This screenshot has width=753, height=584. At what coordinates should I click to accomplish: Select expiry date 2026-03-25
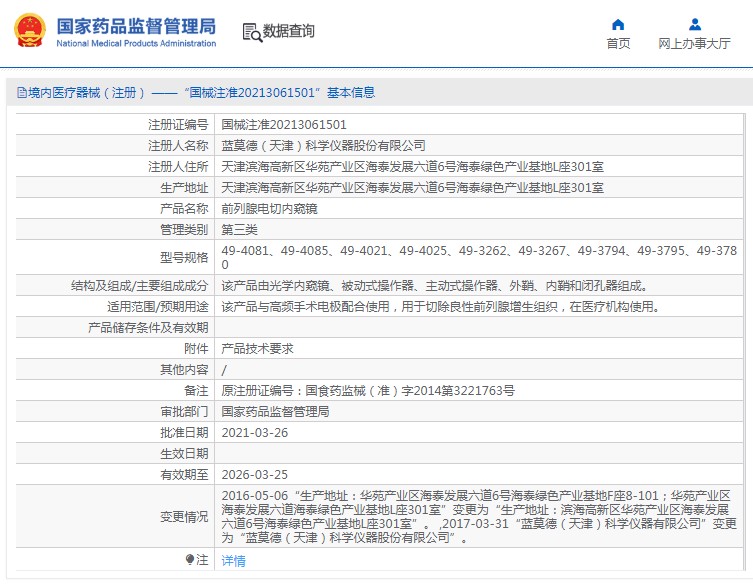click(255, 474)
